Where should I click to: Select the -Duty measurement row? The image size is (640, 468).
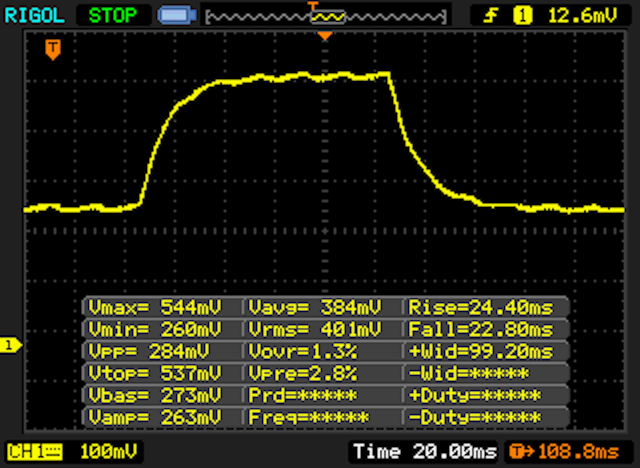tap(475, 417)
